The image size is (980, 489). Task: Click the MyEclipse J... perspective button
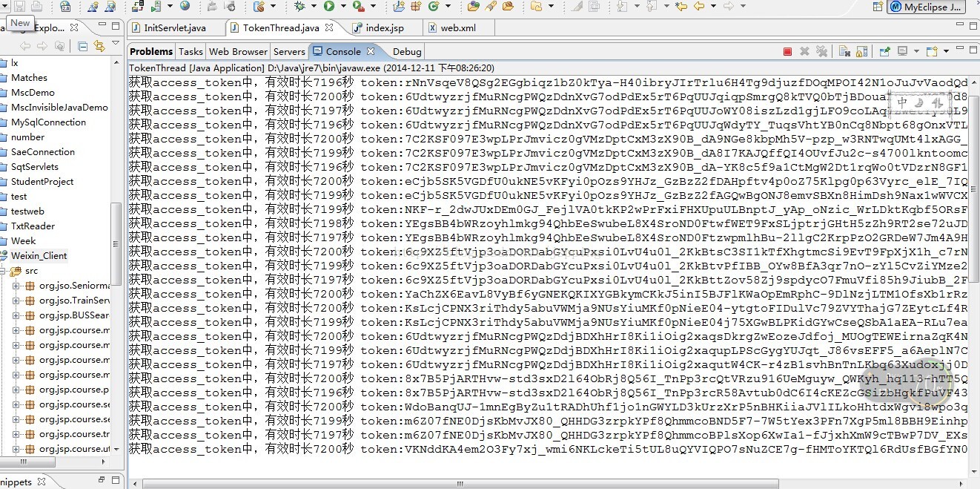[x=926, y=7]
